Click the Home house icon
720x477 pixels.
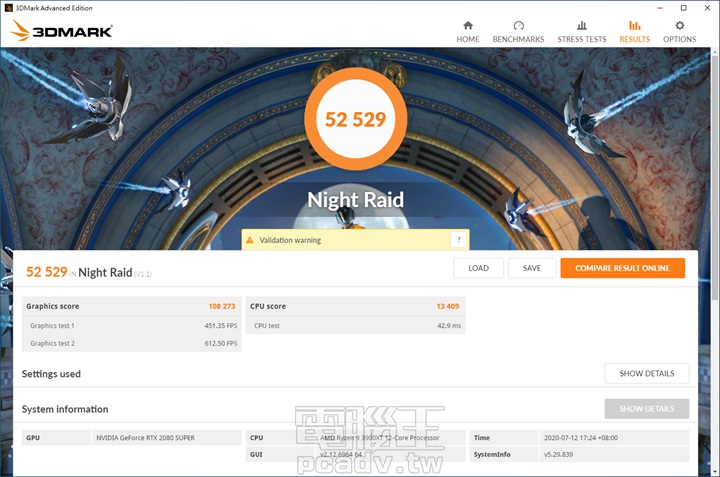coord(468,25)
